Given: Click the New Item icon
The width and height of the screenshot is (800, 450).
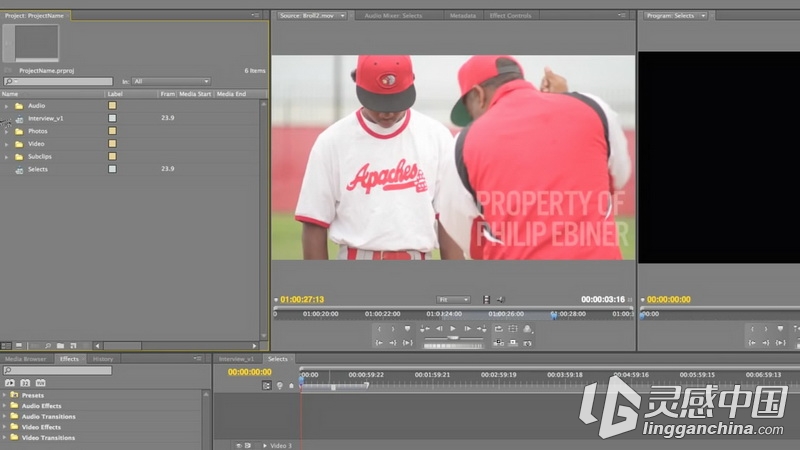Looking at the screenshot, I should [x=73, y=346].
